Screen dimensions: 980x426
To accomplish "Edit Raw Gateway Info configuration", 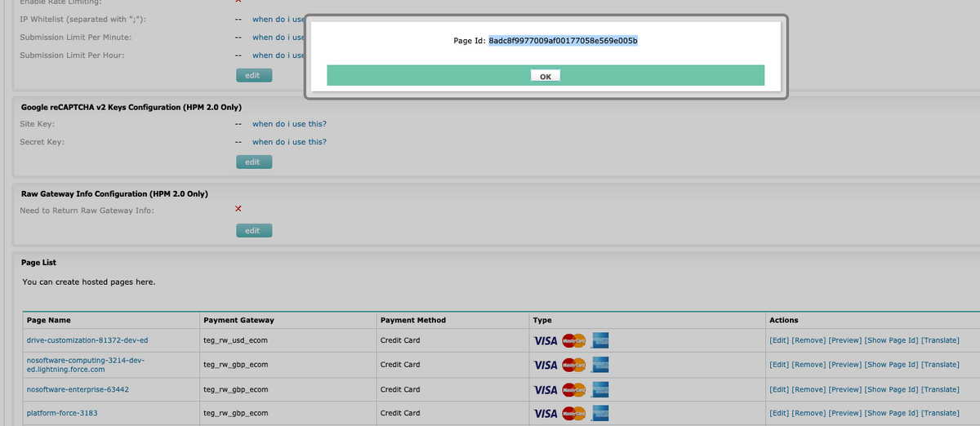I will click(x=253, y=230).
